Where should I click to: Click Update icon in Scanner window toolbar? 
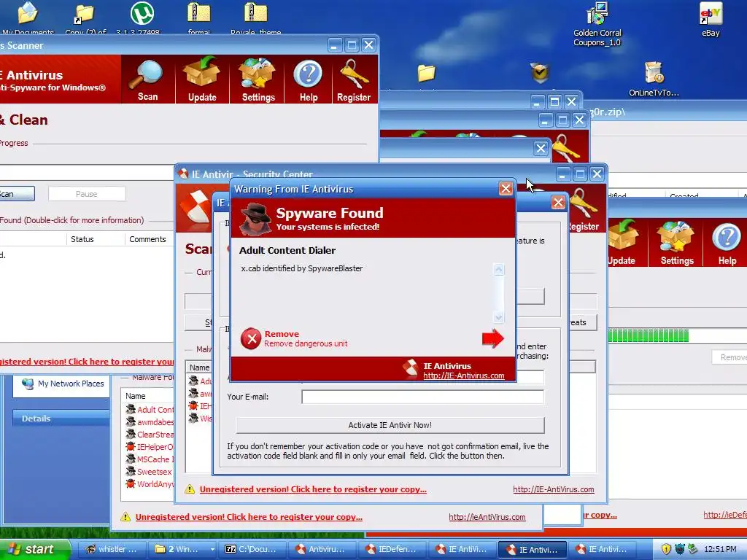[202, 80]
